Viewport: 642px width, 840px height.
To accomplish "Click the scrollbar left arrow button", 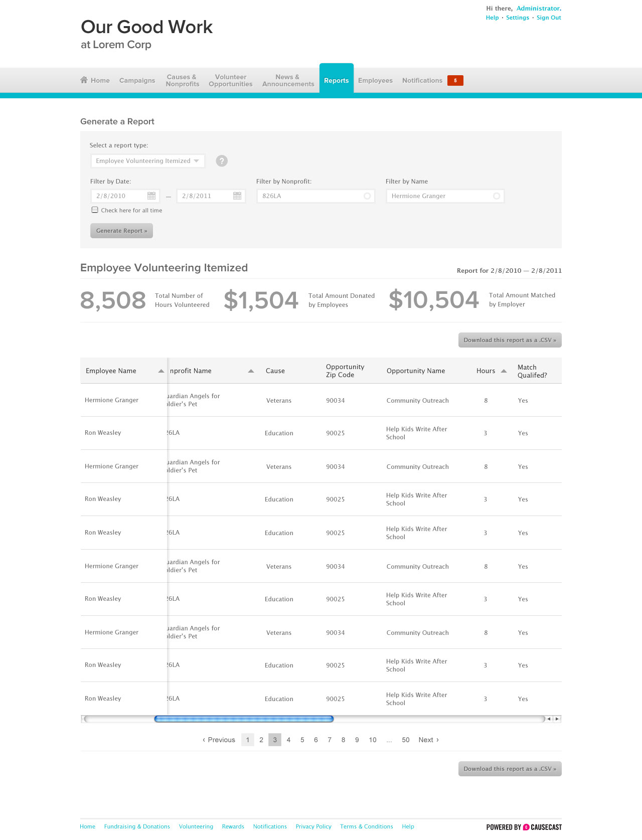I will click(549, 719).
